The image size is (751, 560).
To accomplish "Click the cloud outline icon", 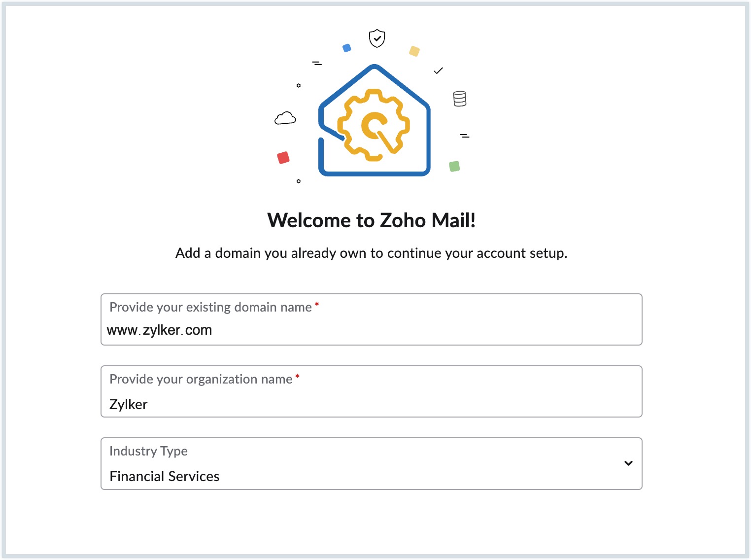I will pyautogui.click(x=285, y=118).
